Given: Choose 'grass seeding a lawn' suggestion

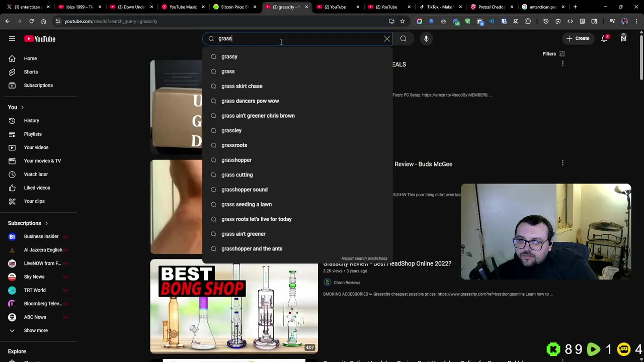Looking at the screenshot, I should (297, 204).
